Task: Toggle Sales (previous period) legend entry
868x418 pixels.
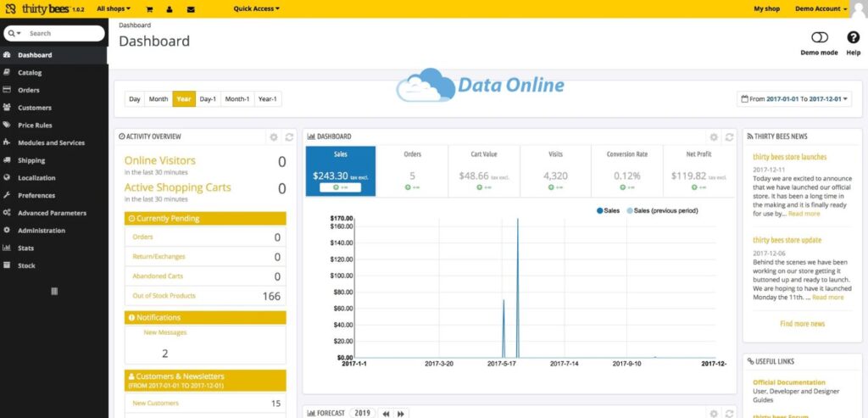Action: point(662,211)
